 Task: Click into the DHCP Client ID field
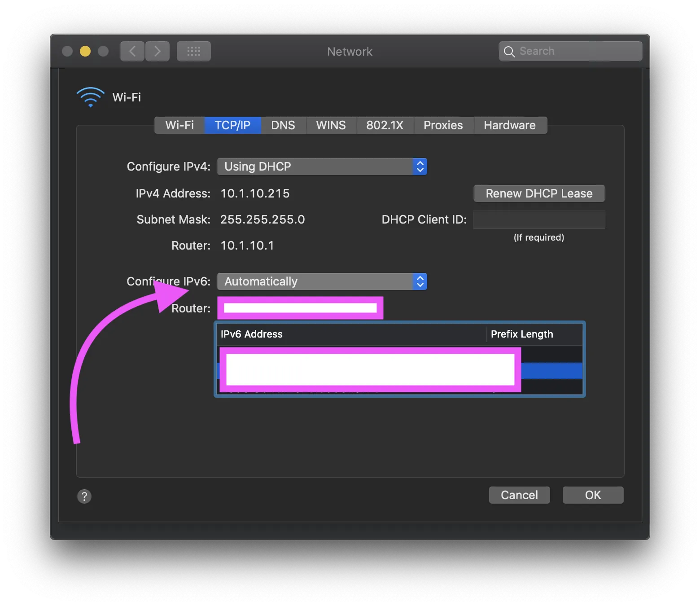(539, 220)
